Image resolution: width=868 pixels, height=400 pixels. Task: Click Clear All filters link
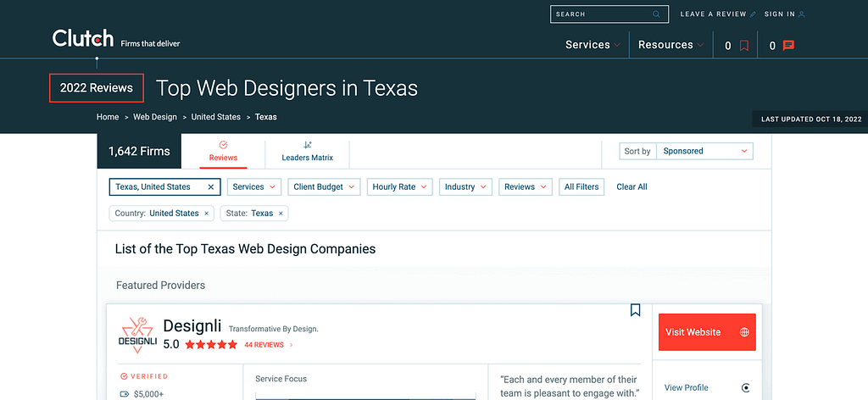pyautogui.click(x=632, y=187)
